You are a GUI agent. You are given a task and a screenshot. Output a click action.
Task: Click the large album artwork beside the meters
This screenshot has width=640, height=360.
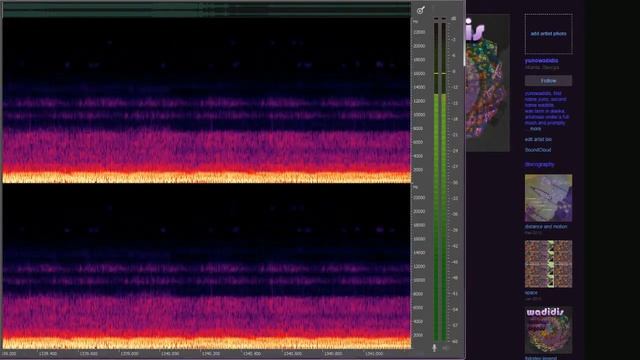487,83
